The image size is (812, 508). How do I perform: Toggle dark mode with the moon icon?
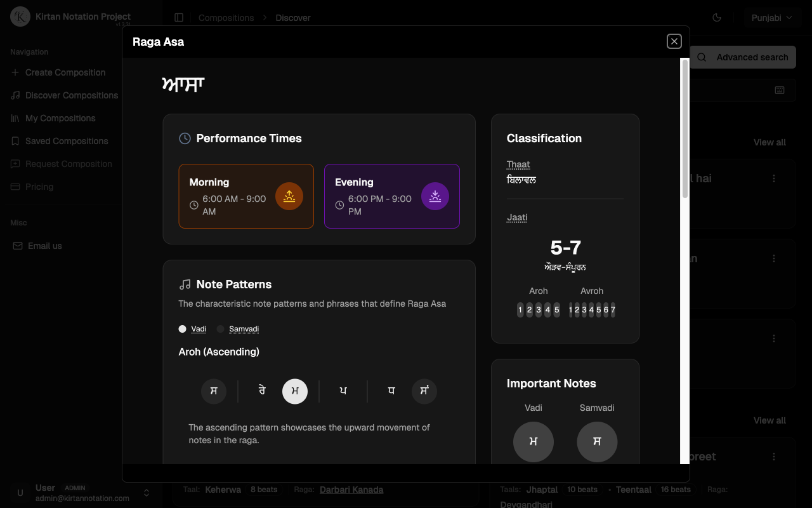(717, 18)
